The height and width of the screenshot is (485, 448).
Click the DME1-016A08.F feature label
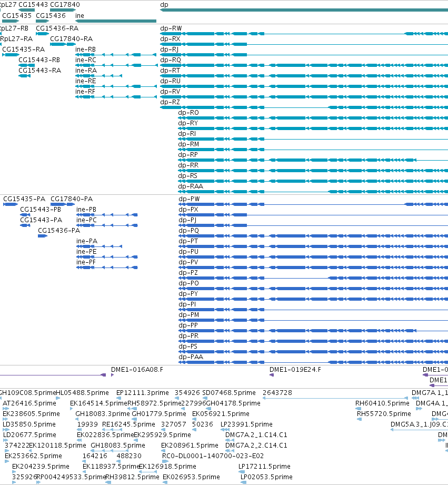(137, 369)
